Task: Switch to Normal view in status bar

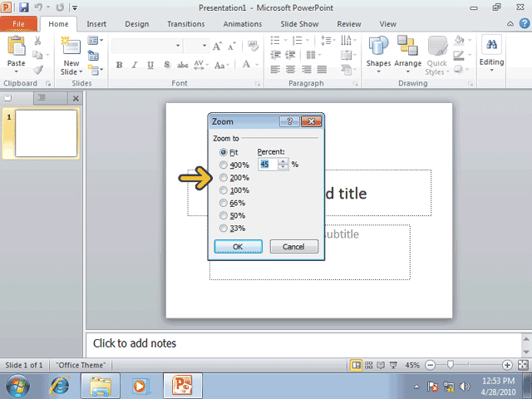Action: [356, 365]
